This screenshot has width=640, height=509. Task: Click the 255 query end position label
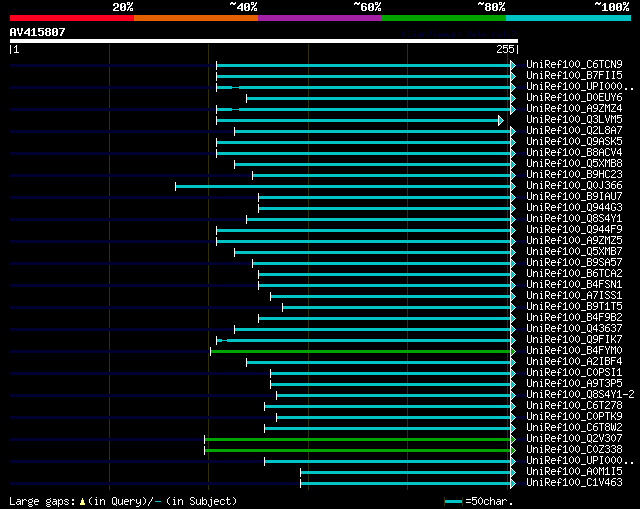click(x=505, y=49)
